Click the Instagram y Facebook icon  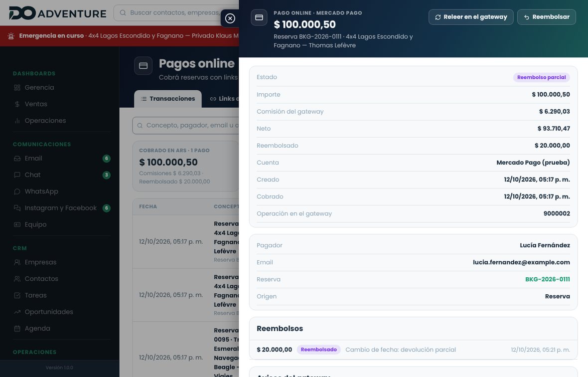pyautogui.click(x=17, y=208)
